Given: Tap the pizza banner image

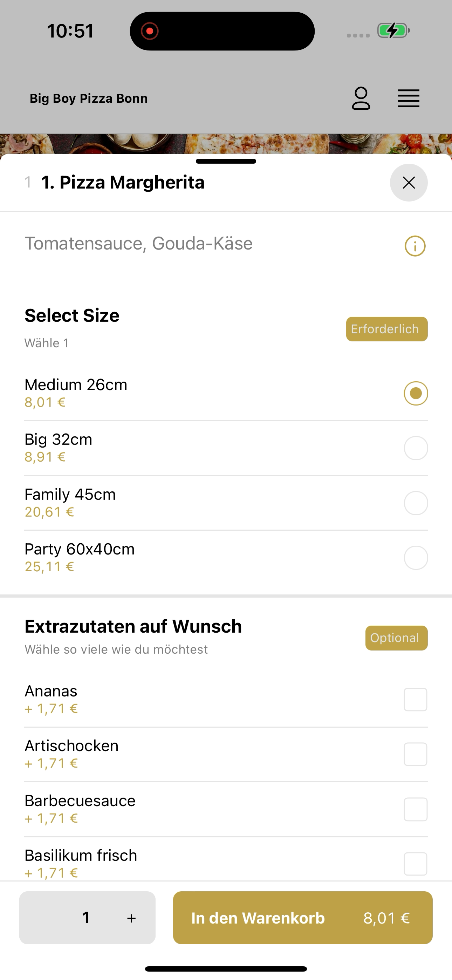Looking at the screenshot, I should 226,144.
